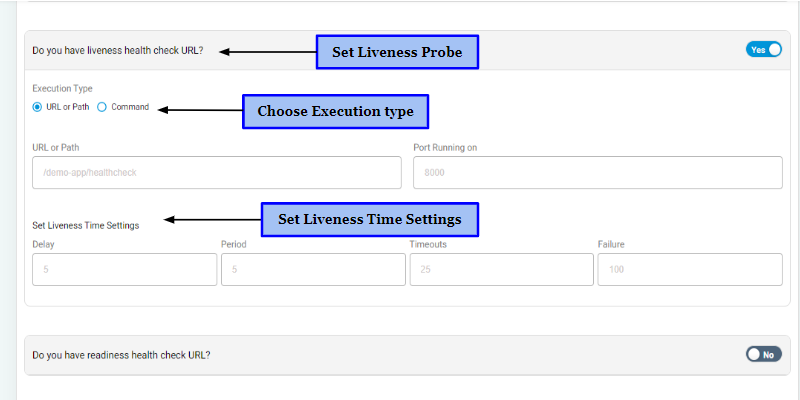Click the arrow pointing at the Command option
This screenshot has width=800, height=400.
tap(200, 110)
